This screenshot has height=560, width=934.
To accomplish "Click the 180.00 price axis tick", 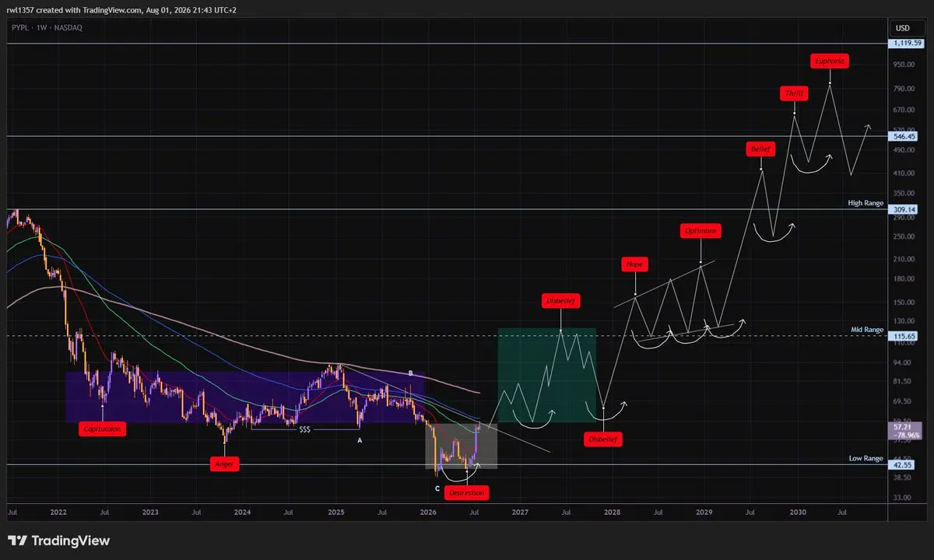I will pos(903,278).
